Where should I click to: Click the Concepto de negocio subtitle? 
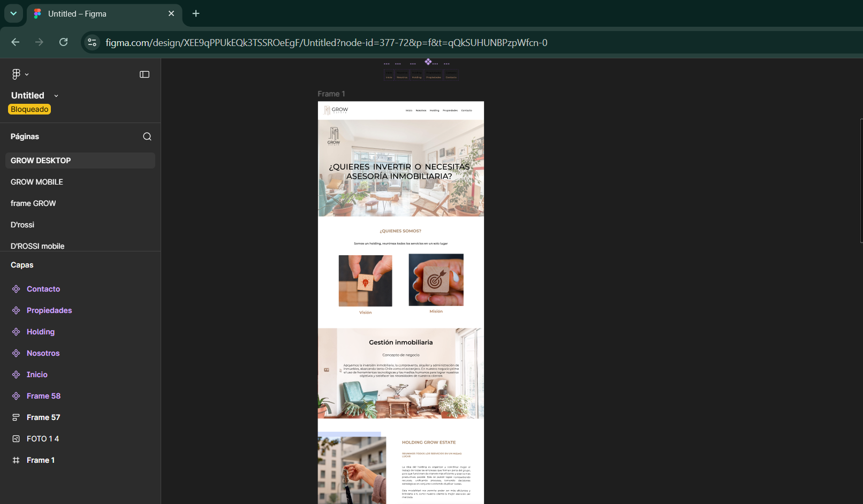pos(401,355)
